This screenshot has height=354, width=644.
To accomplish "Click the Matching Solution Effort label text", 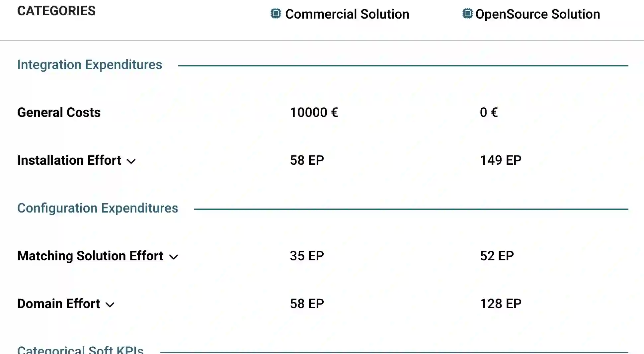I will [x=90, y=256].
